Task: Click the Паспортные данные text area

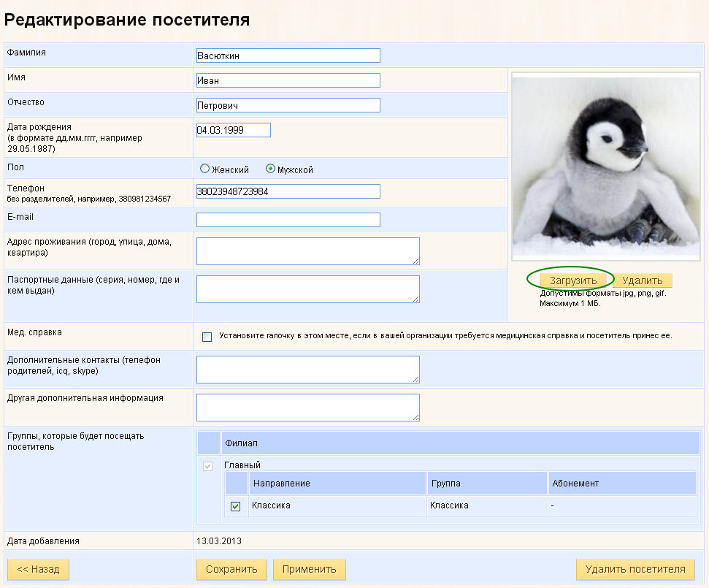Action: [307, 289]
